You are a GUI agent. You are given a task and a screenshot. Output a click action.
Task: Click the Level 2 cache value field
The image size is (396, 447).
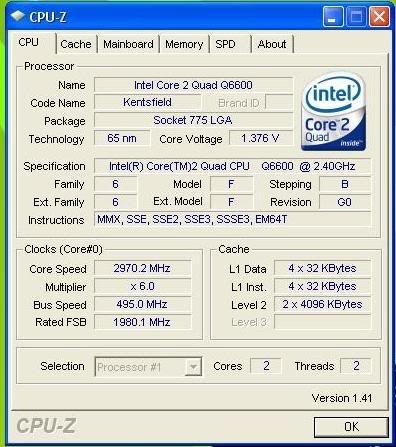322,304
